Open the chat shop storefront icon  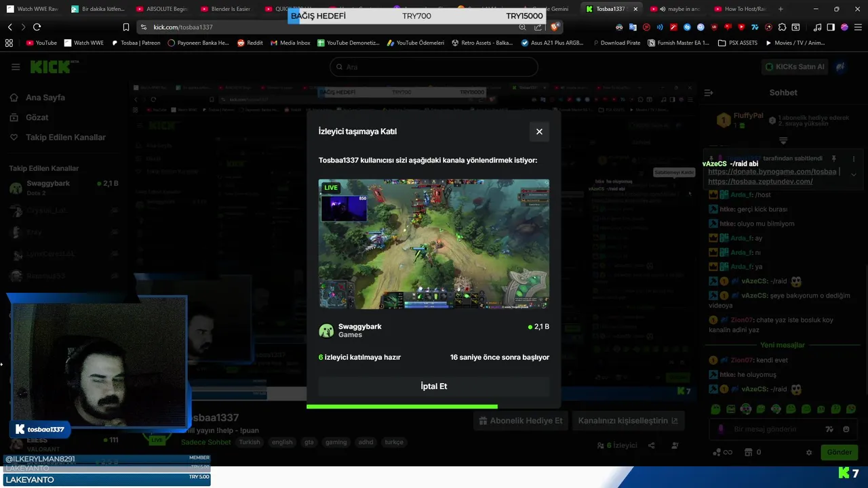click(748, 452)
